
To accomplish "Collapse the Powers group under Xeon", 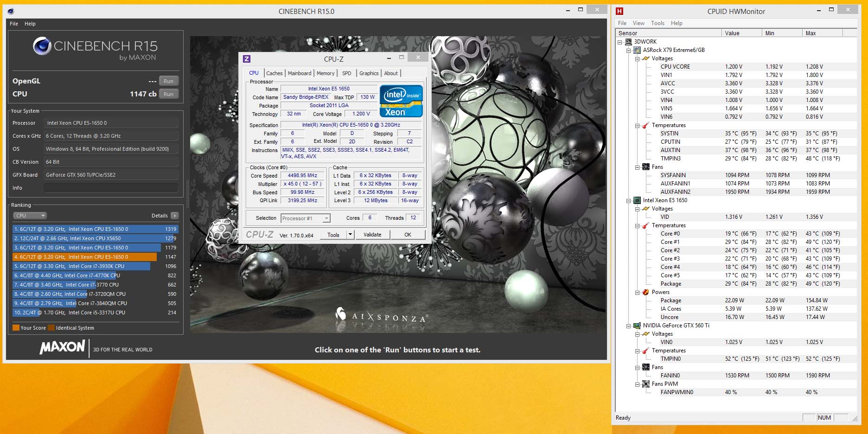I will (638, 293).
